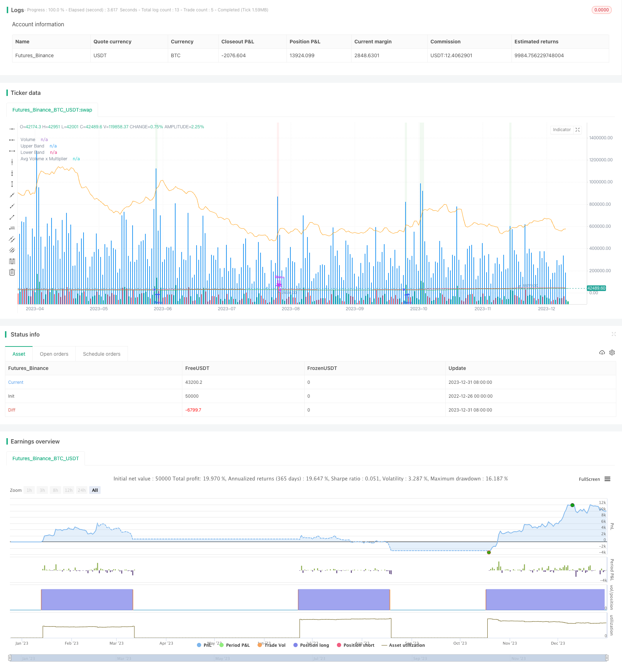
Task: Pick the price line tool labeled 123
Action: click(x=12, y=228)
